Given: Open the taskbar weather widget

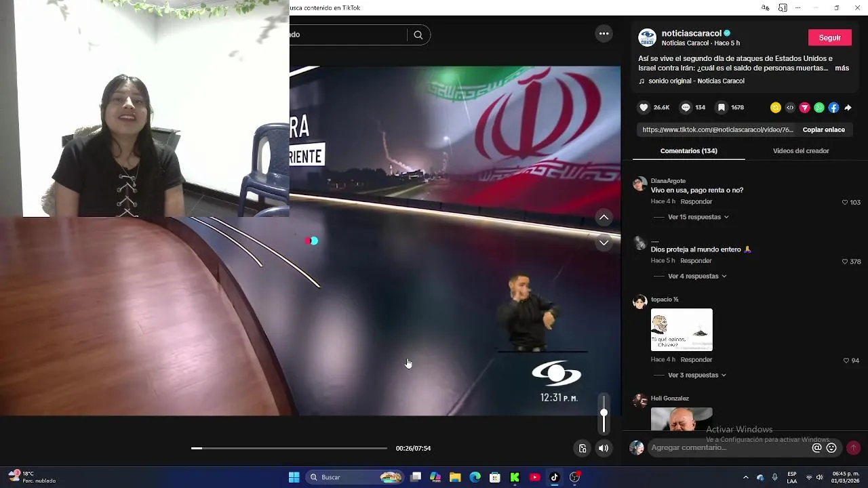Looking at the screenshot, I should (x=32, y=477).
